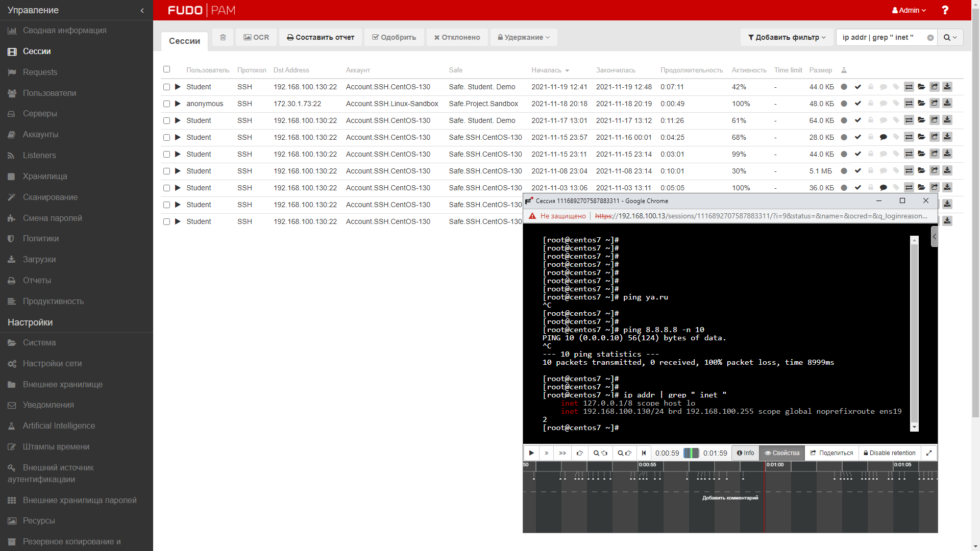This screenshot has height=551, width=980.
Task: Select the checkbox of the 2021-11-08 session row
Action: click(x=166, y=171)
